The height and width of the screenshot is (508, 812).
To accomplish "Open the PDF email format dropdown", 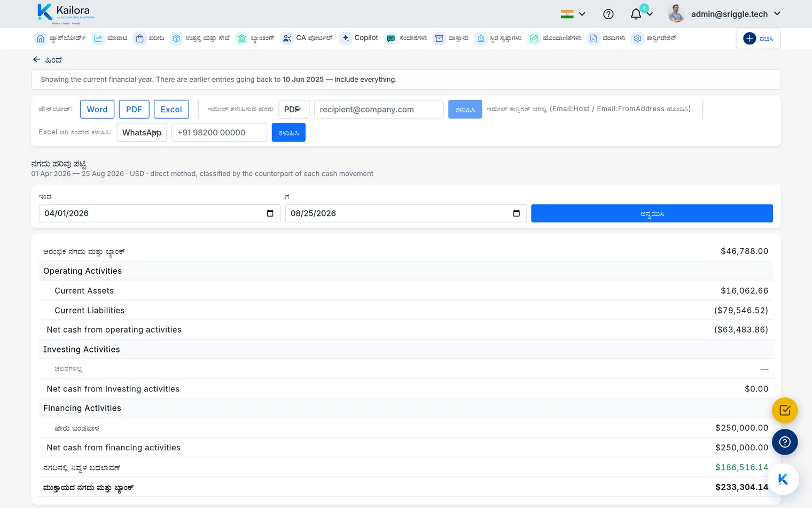I will [x=294, y=109].
